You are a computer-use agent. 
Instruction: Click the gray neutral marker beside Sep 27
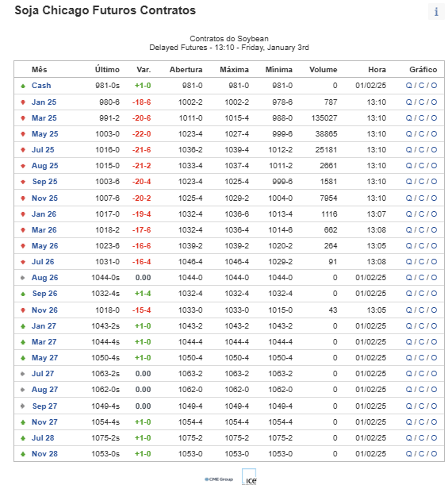click(22, 406)
